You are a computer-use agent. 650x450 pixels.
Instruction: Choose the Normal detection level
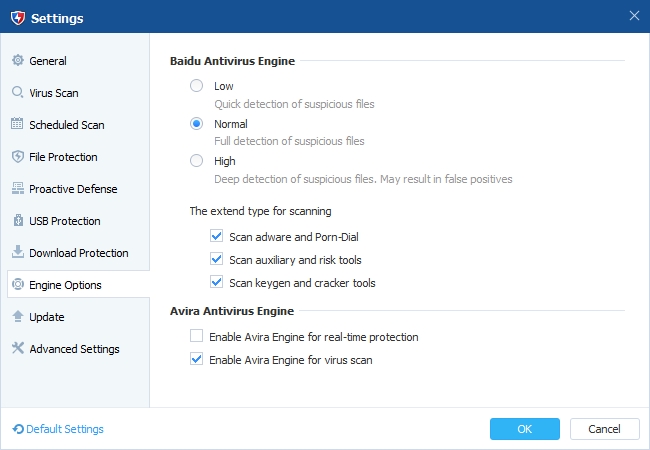coord(197,124)
